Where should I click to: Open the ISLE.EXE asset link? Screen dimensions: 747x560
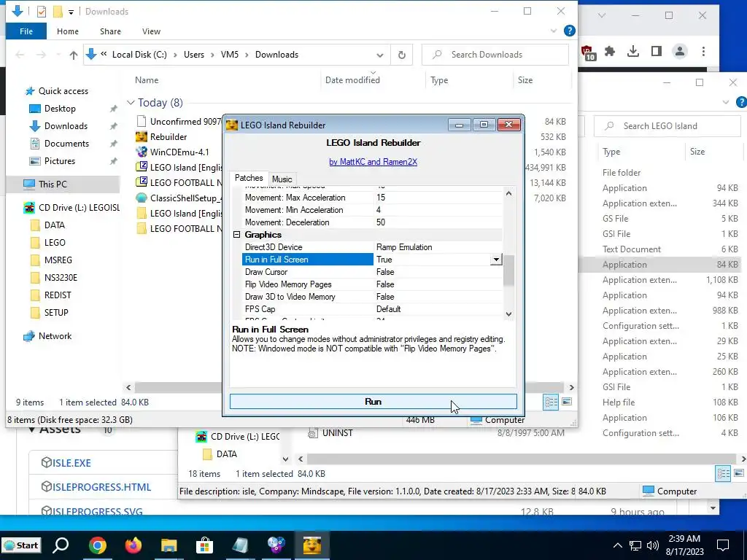tap(71, 463)
